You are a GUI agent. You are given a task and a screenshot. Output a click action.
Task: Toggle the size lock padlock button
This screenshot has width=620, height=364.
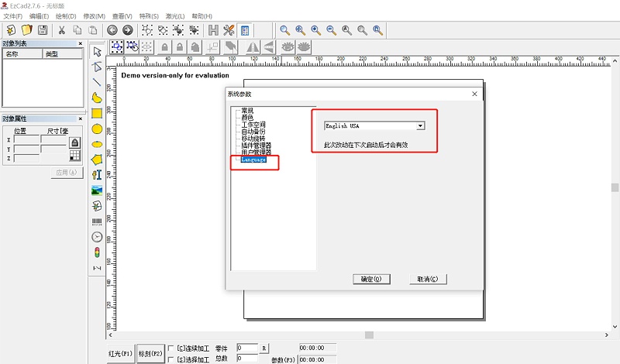tap(74, 143)
